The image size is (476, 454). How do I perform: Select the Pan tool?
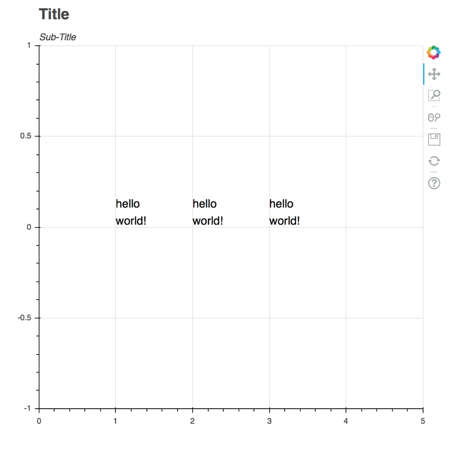click(434, 74)
